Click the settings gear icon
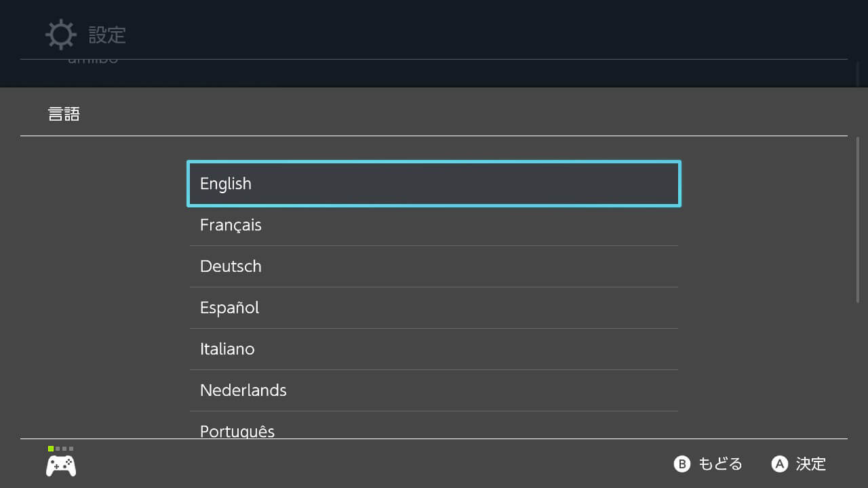Viewport: 868px width, 488px height. click(61, 35)
